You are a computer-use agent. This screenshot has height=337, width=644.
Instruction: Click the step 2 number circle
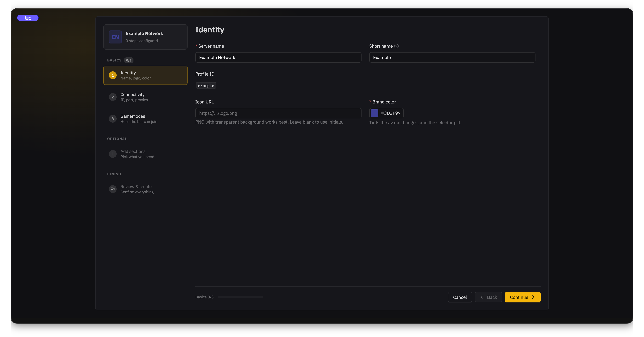click(113, 97)
